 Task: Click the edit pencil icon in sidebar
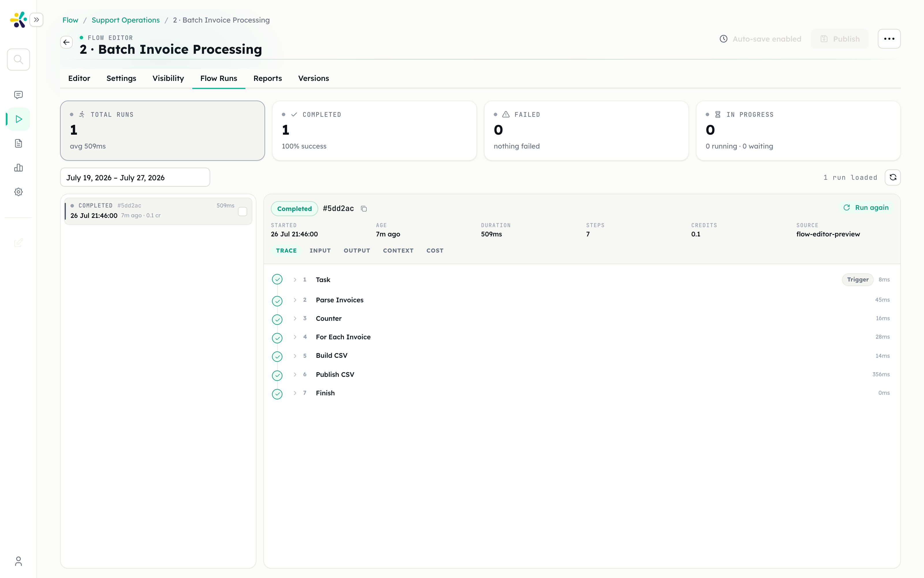[x=18, y=242]
